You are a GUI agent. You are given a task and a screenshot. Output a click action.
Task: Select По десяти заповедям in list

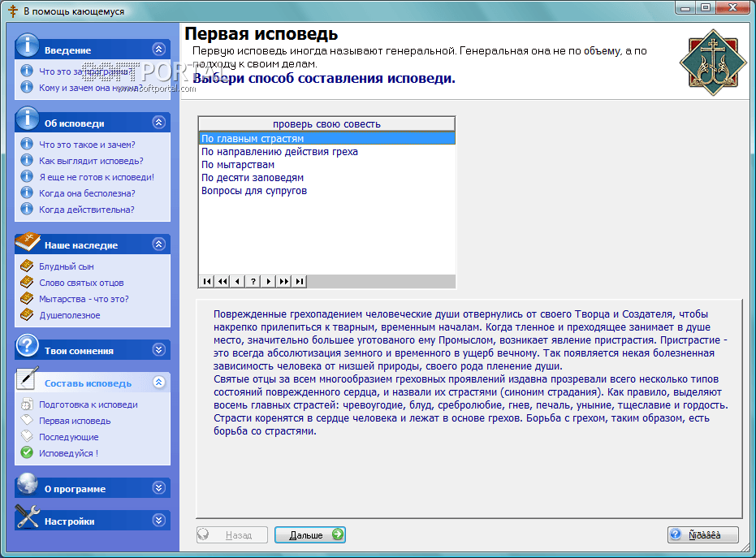[327, 178]
